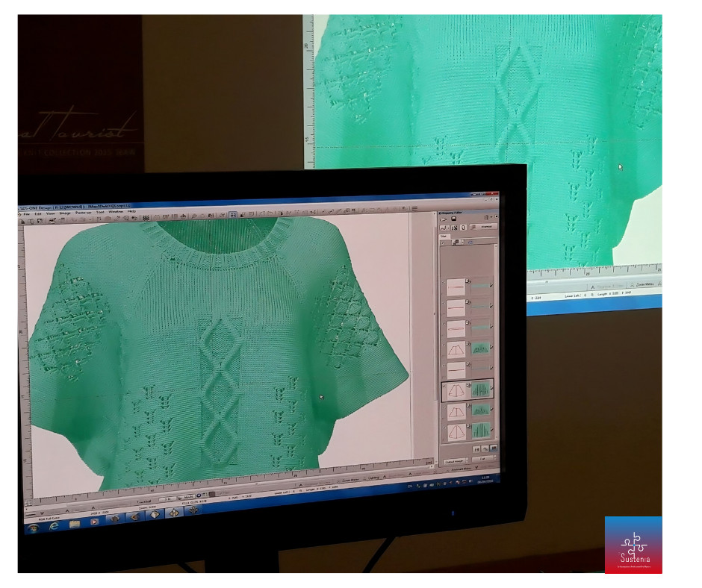Open dropdown at mapping panel top-right corner
Viewport: 702px width, 588px height.
point(491,217)
